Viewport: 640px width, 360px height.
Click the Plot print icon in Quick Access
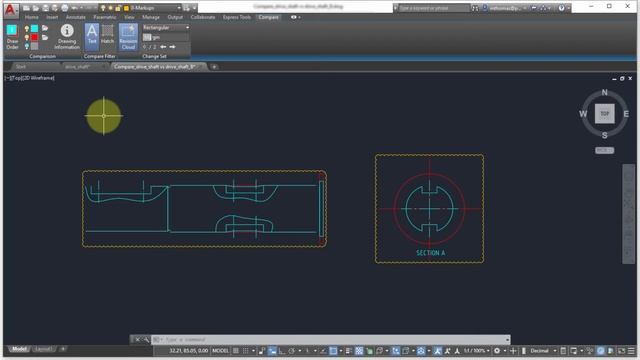[x=64, y=8]
